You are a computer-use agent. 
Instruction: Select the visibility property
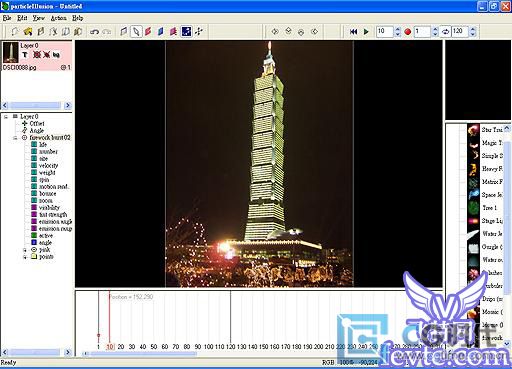49,208
